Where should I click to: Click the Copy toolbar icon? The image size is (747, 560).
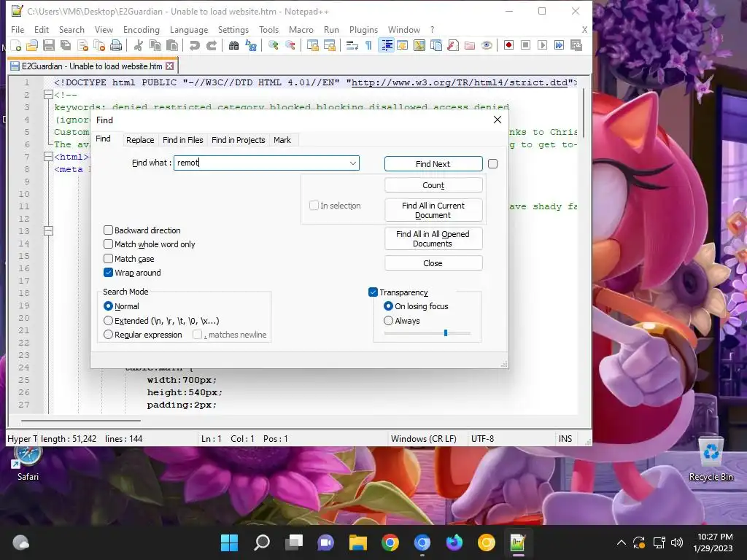[x=155, y=45]
